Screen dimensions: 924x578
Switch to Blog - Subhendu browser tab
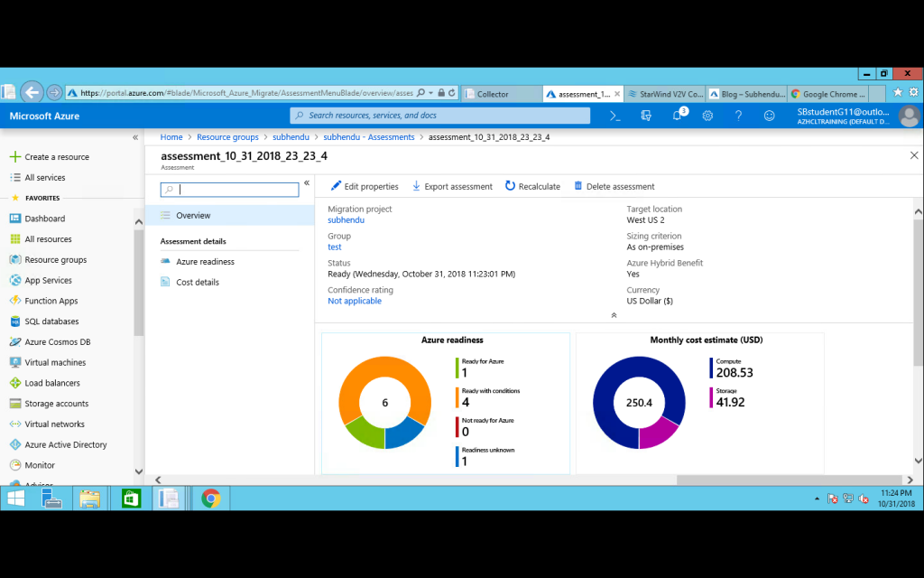point(746,94)
